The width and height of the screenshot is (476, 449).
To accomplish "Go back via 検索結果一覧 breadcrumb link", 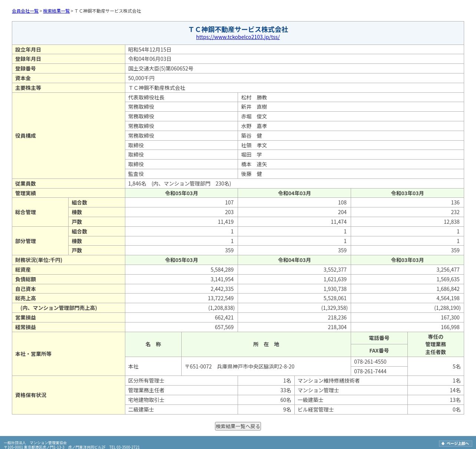I will 56,11.
